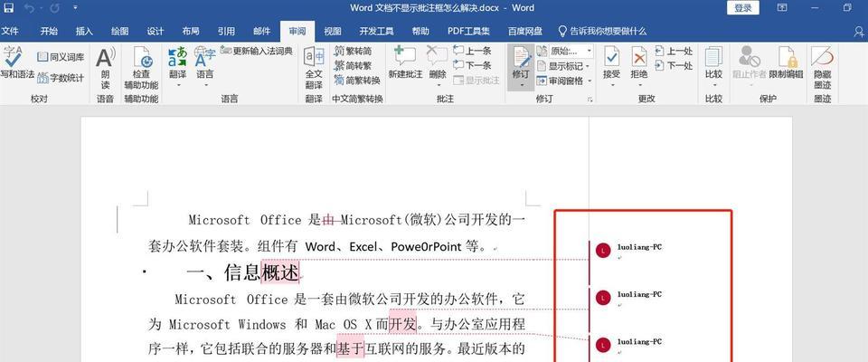This screenshot has height=362, width=868.
Task: Jump to previous change 上一处
Action: point(674,51)
